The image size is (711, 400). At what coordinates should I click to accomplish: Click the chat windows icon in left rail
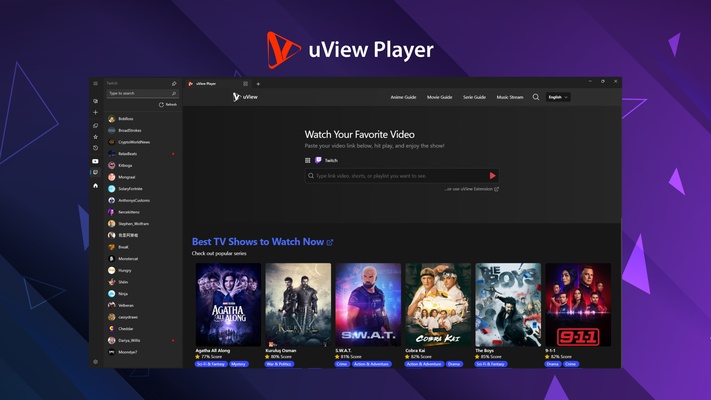[95, 125]
